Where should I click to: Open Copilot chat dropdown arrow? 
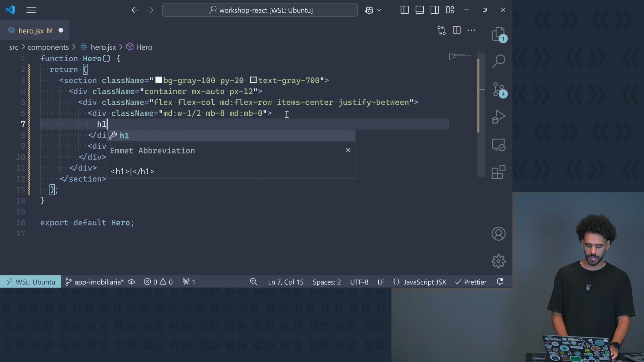point(379,10)
